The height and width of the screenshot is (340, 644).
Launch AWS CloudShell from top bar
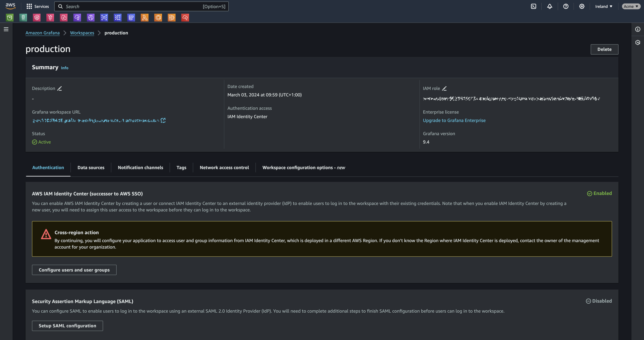pyautogui.click(x=534, y=6)
